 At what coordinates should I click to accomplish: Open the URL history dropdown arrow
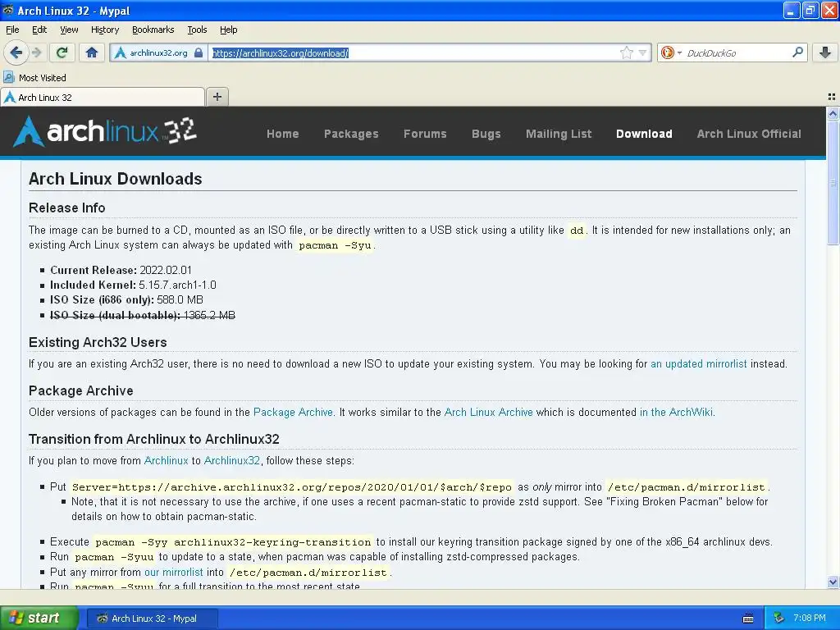pos(642,52)
